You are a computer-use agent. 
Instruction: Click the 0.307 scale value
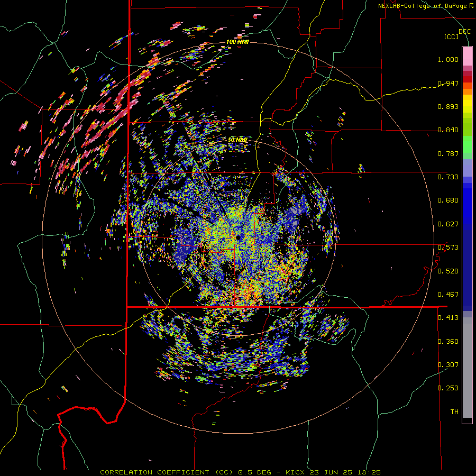[448, 365]
